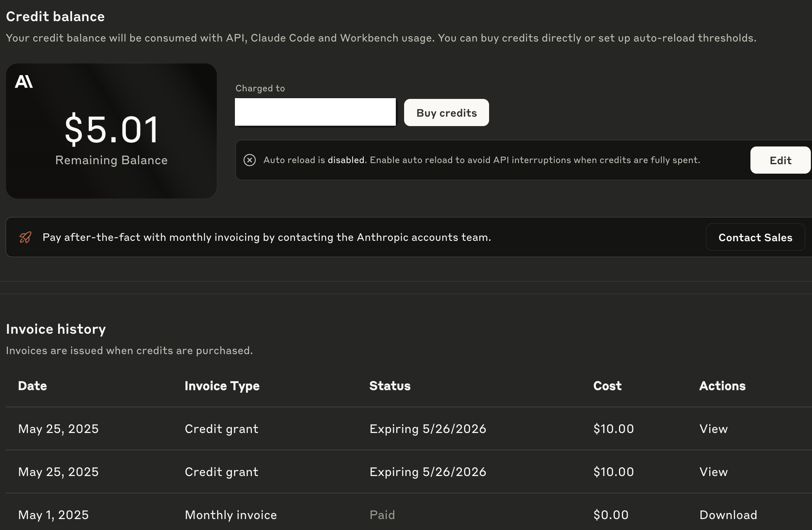Click the $0.00 cost cell
The image size is (812, 530).
611,515
